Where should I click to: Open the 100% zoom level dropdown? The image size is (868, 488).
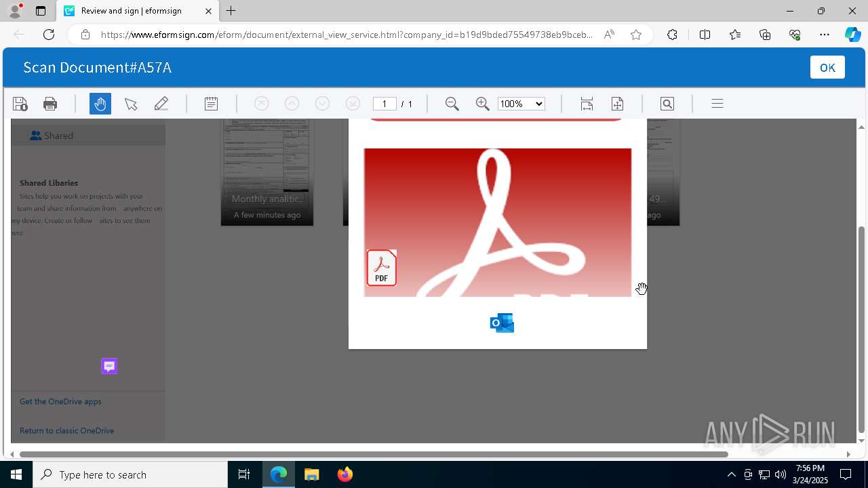(x=521, y=104)
